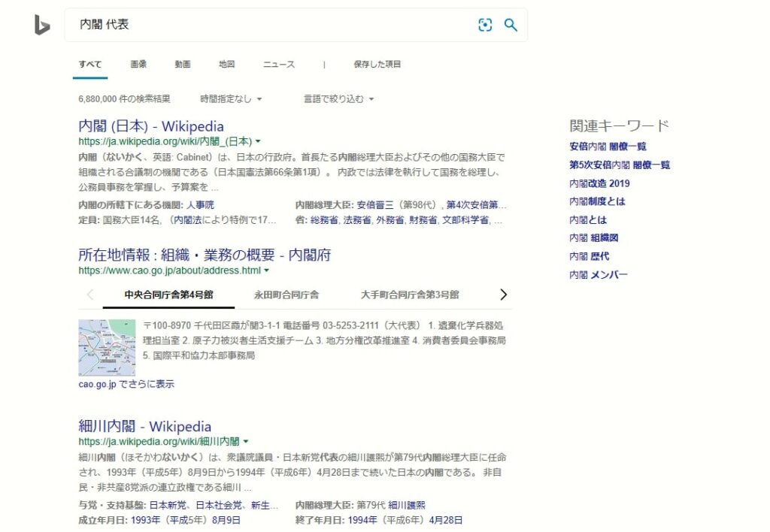The width and height of the screenshot is (770, 532).
Task: Switch to the 画像 tab
Action: click(138, 64)
